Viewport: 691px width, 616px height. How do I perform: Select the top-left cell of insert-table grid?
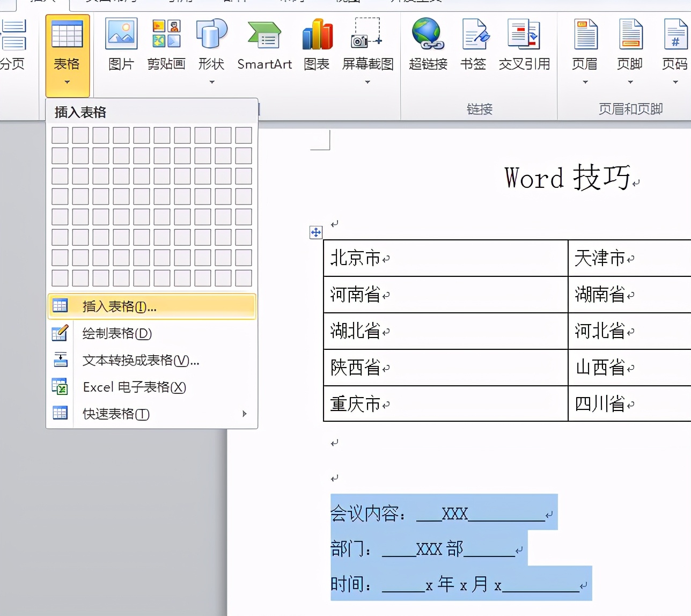click(x=60, y=135)
